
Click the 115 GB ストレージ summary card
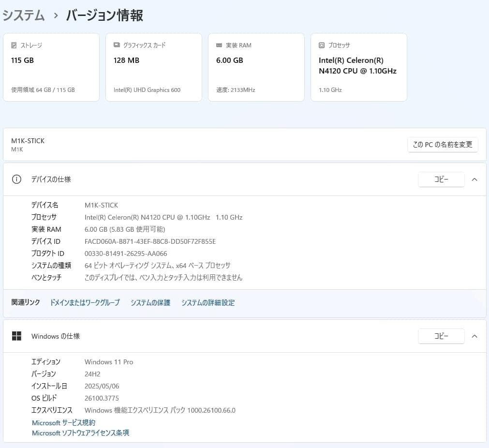coord(51,67)
